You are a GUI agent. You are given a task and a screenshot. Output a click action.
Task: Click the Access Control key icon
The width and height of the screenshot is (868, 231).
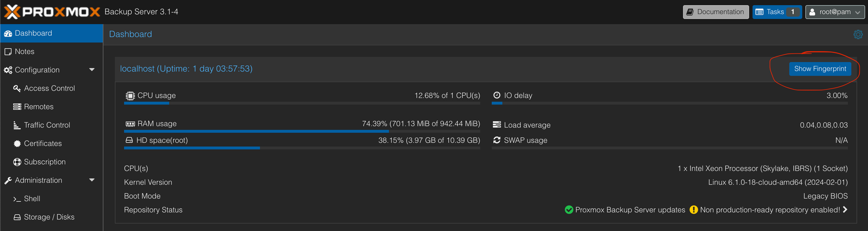tap(17, 89)
